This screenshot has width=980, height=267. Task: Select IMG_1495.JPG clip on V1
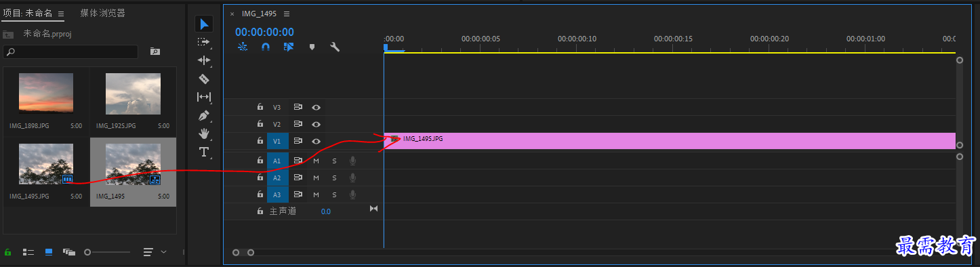670,141
